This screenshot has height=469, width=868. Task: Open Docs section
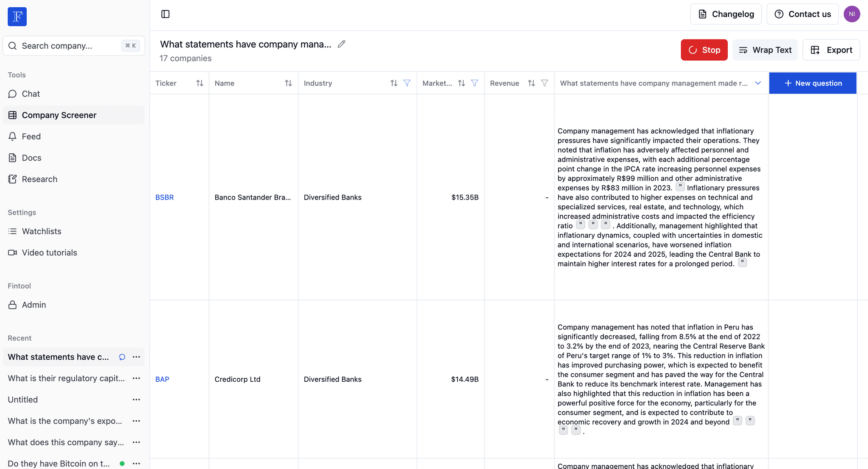click(x=74, y=158)
